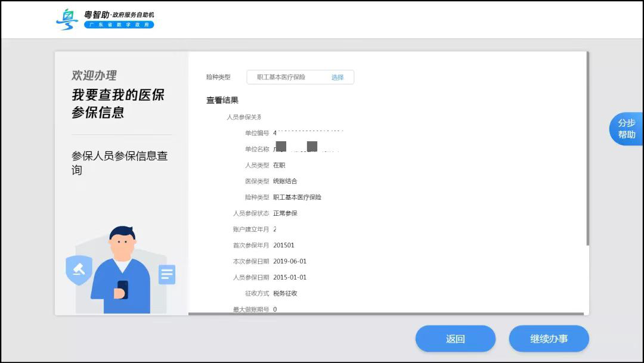
Task: Click the document list icon in illustration
Action: point(167,275)
